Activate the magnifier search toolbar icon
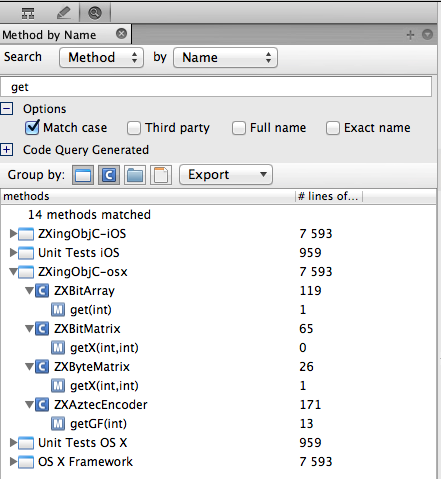This screenshot has height=479, width=441. (95, 13)
